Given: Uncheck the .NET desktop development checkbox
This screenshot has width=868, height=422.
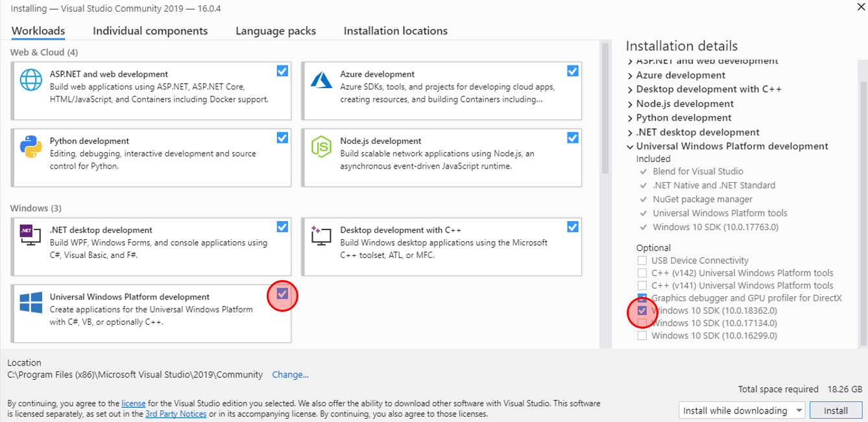Looking at the screenshot, I should 282,226.
